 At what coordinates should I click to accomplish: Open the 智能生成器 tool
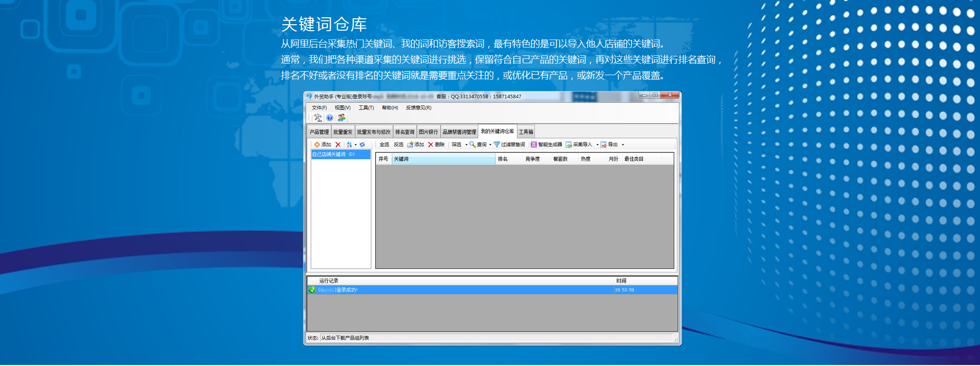coord(546,145)
